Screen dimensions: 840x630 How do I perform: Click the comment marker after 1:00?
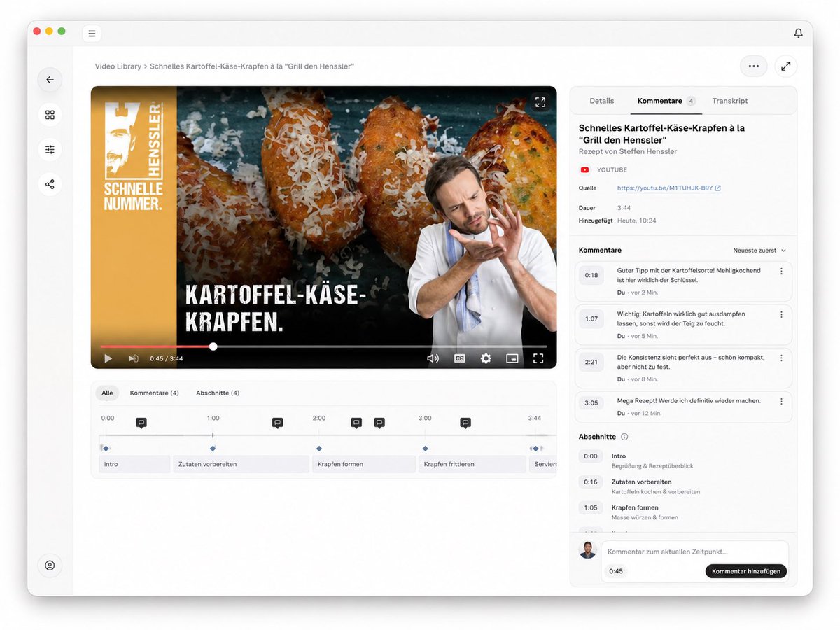click(x=277, y=423)
